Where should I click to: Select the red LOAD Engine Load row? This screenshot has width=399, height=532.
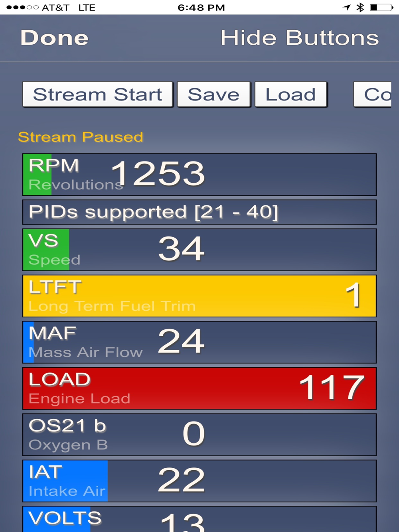coord(199,388)
